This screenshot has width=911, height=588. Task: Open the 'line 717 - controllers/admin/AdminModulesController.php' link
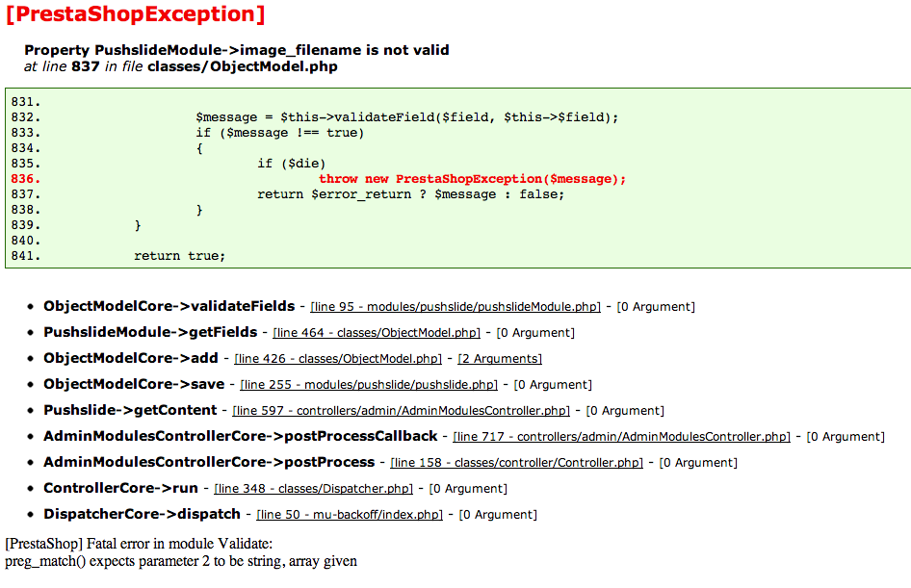(622, 437)
